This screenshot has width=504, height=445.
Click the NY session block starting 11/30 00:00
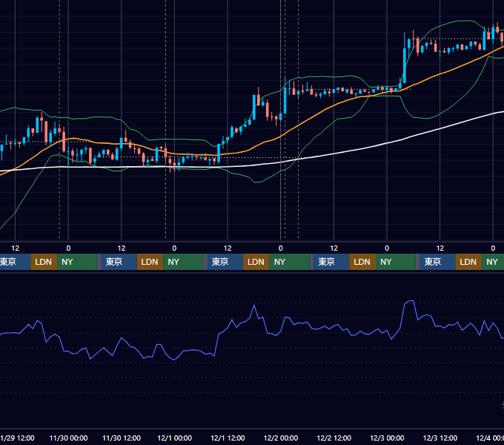click(x=77, y=262)
